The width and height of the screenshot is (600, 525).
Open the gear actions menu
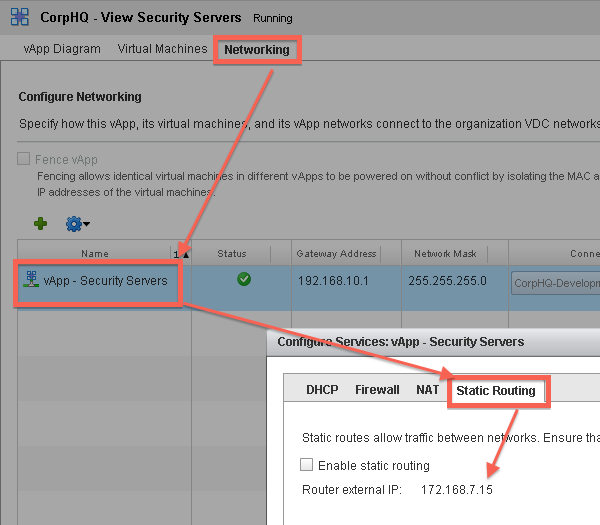pos(77,223)
